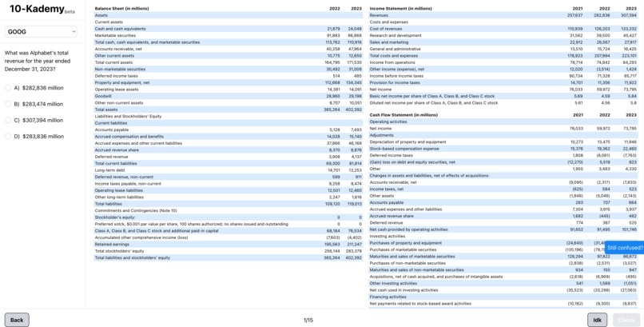Click the Goodwill row label
The width and height of the screenshot is (644, 327).
103,96
